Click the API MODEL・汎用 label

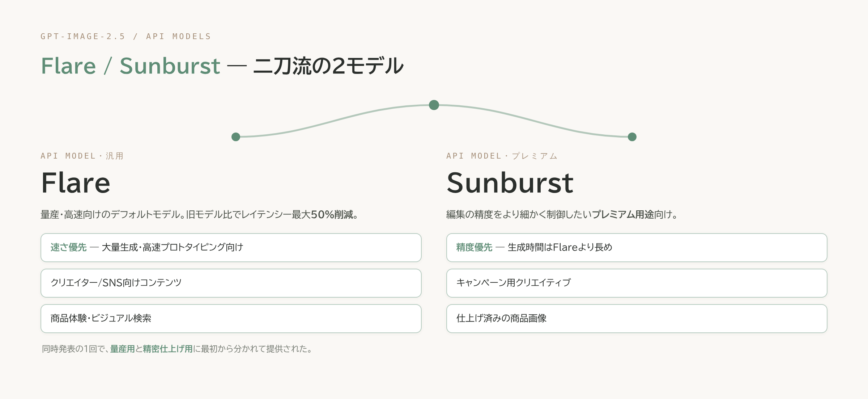pyautogui.click(x=82, y=156)
